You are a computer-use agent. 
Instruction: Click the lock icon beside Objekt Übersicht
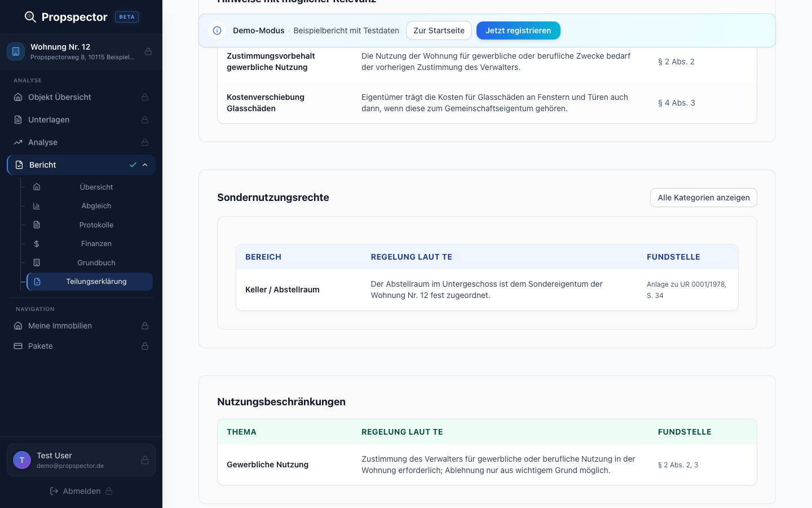(x=145, y=97)
